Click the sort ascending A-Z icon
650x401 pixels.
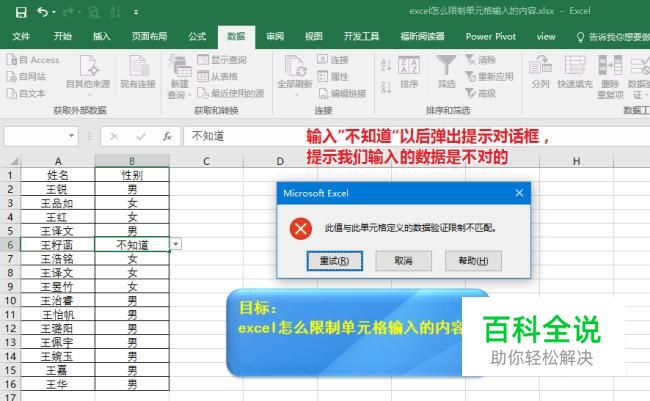386,65
